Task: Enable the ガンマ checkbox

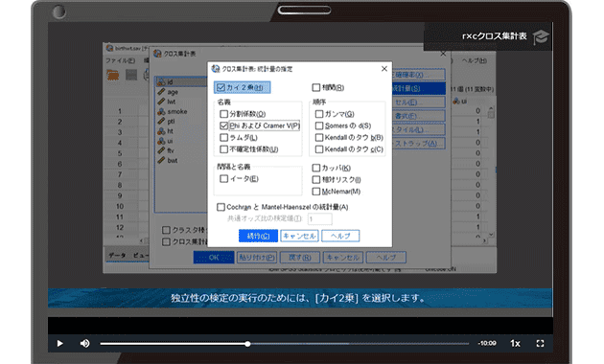Action: point(319,114)
